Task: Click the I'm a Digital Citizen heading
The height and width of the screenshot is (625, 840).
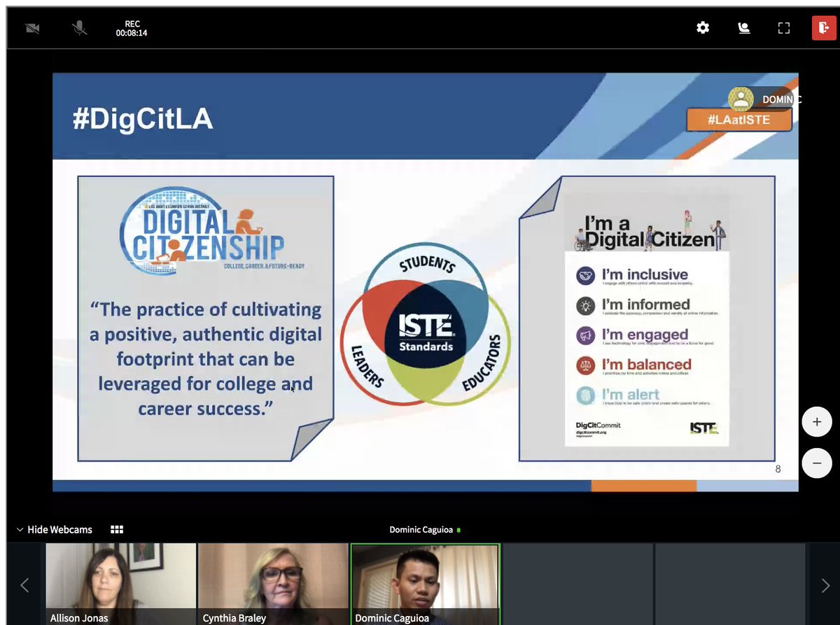Action: coord(650,232)
